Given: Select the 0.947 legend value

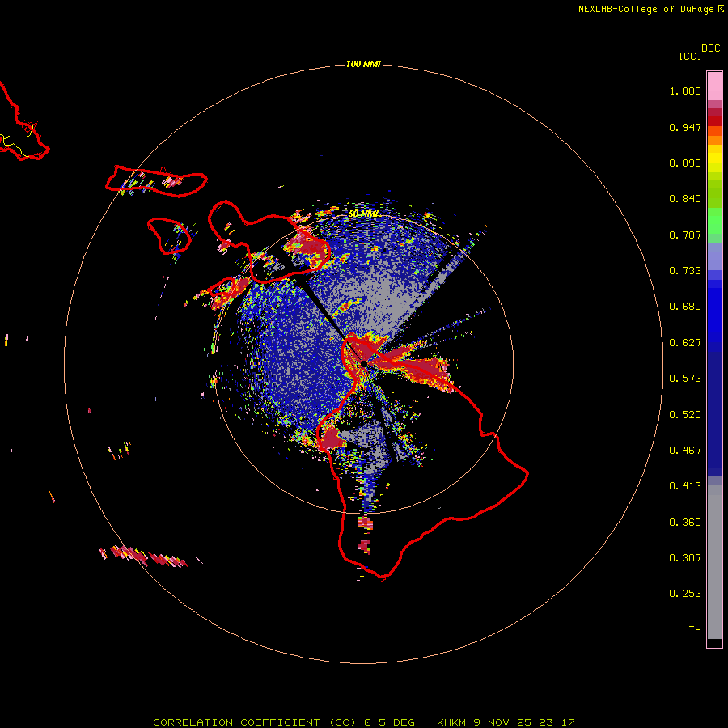Looking at the screenshot, I should click(x=685, y=127).
